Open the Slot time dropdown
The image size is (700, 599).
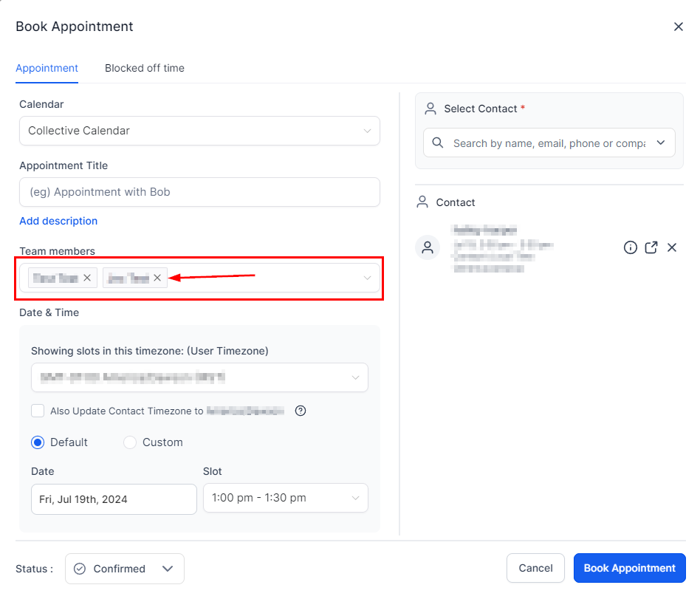pyautogui.click(x=285, y=498)
